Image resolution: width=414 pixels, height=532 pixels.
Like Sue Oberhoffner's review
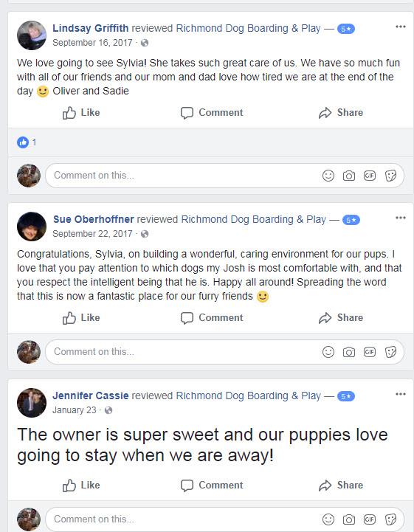(x=81, y=318)
